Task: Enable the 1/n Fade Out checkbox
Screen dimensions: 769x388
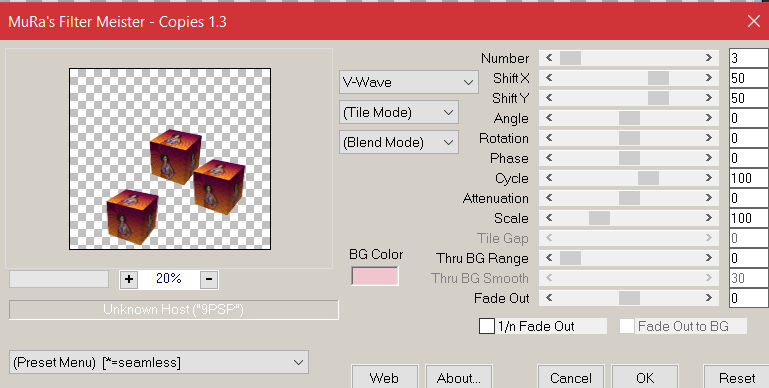Action: [x=487, y=326]
